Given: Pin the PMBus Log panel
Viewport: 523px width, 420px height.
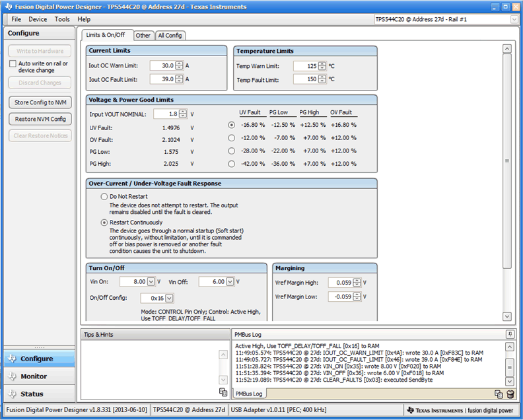Looking at the screenshot, I should [x=510, y=335].
